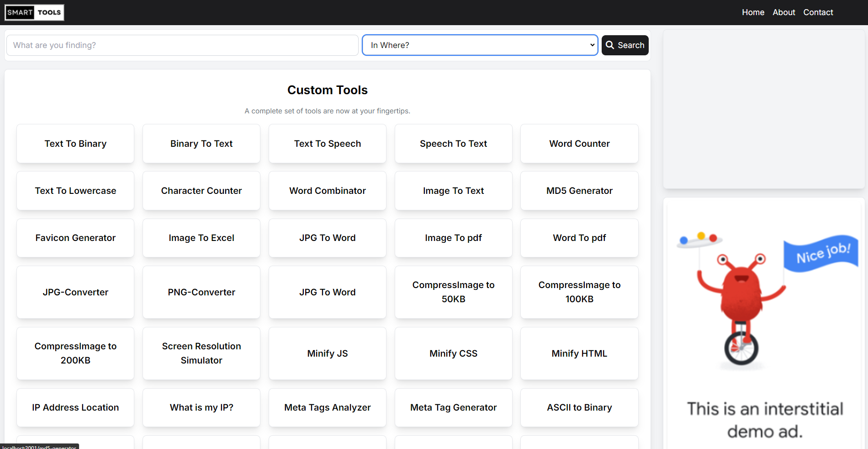Open the Contact page link

[x=818, y=12]
